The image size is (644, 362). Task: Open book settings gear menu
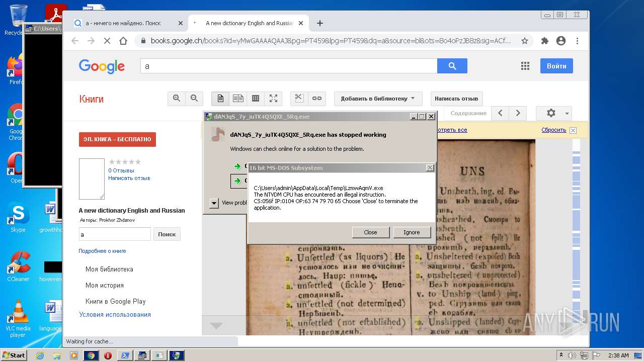(x=554, y=113)
